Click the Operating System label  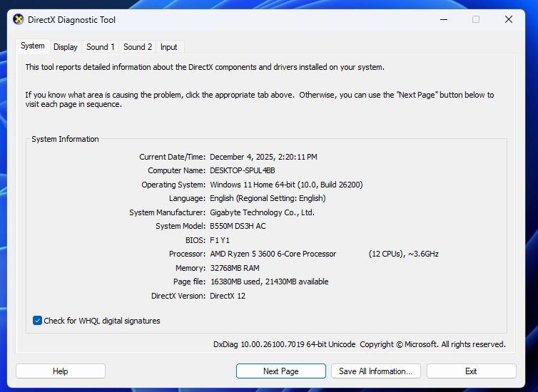click(173, 185)
